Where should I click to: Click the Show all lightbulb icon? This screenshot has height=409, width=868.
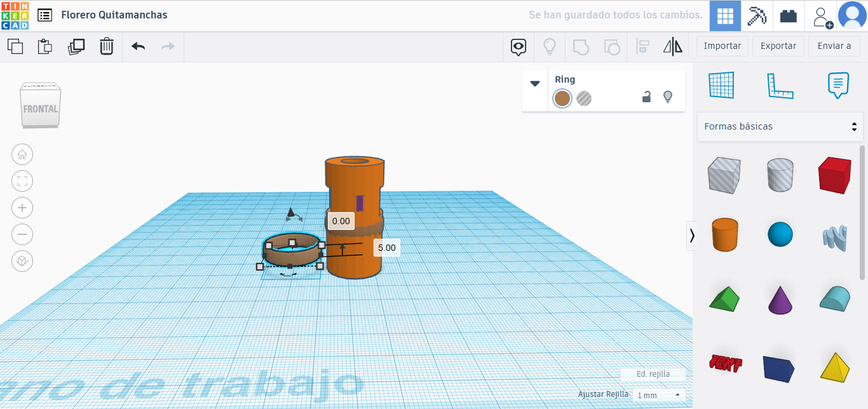[550, 46]
